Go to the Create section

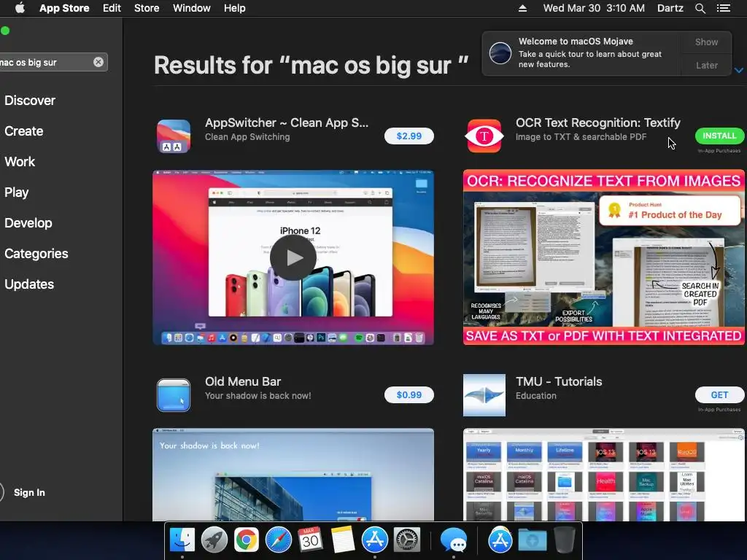click(24, 131)
